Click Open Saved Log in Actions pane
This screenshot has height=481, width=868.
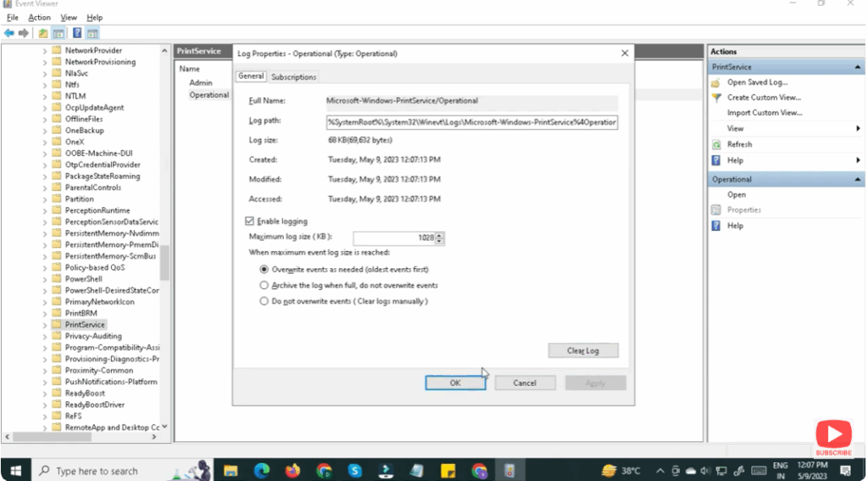757,82
